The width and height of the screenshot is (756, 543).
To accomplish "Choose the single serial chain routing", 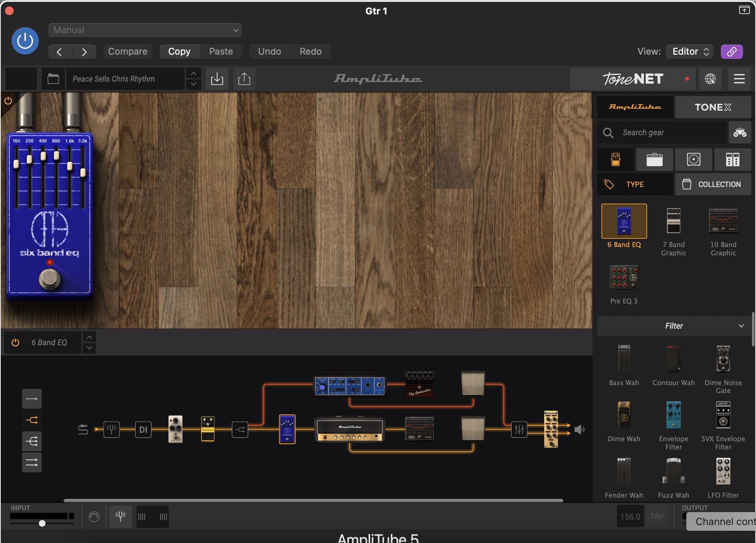I will [32, 399].
